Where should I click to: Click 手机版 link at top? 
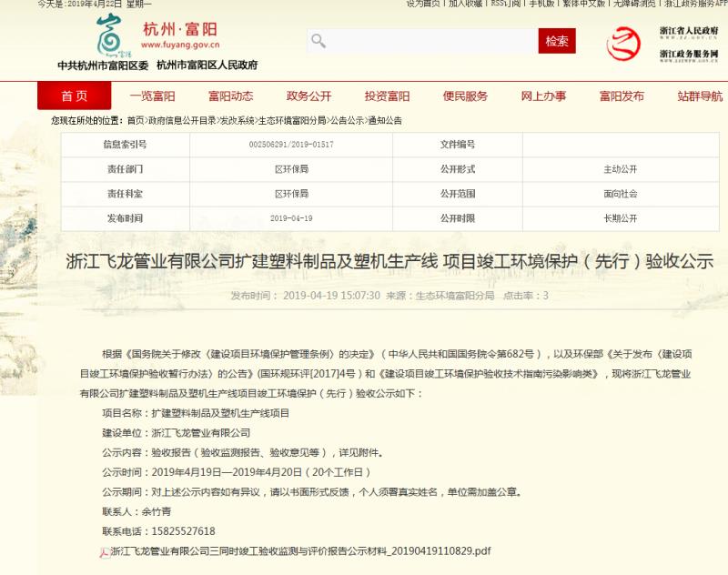pos(541,4)
